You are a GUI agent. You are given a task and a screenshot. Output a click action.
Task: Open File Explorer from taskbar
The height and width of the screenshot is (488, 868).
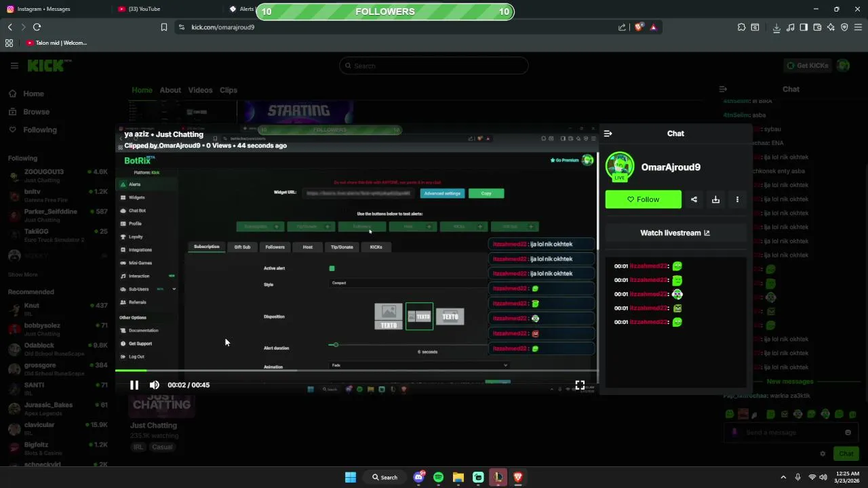pyautogui.click(x=458, y=477)
